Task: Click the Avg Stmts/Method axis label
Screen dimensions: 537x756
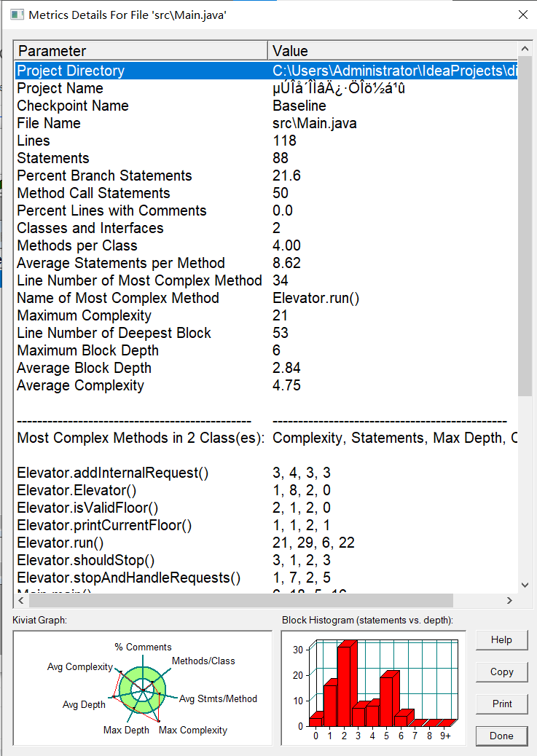Action: (x=218, y=698)
